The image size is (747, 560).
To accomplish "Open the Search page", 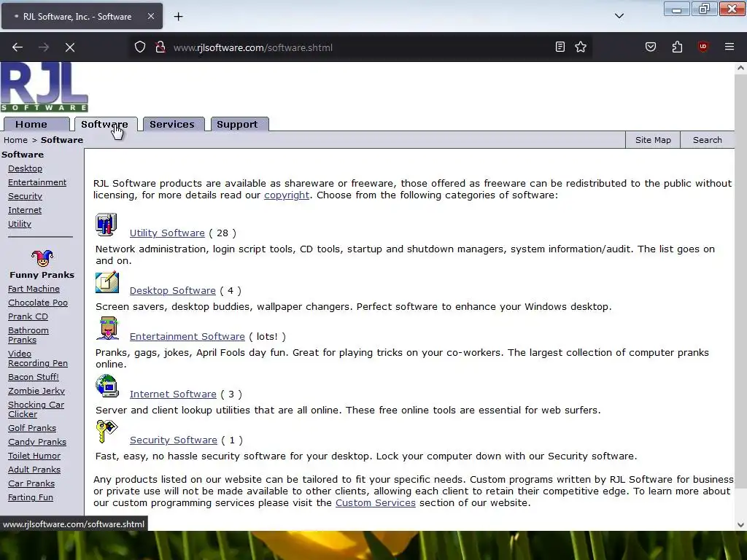I will (707, 140).
